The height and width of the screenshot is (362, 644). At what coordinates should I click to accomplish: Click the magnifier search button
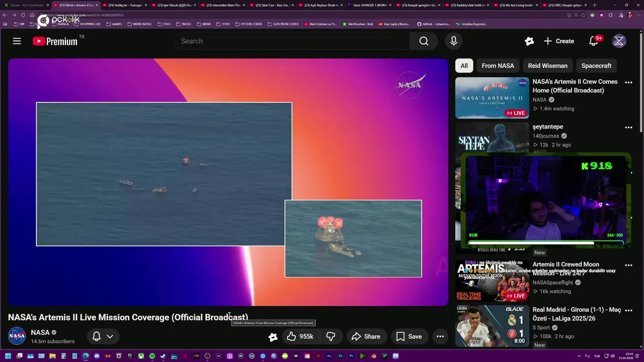424,41
